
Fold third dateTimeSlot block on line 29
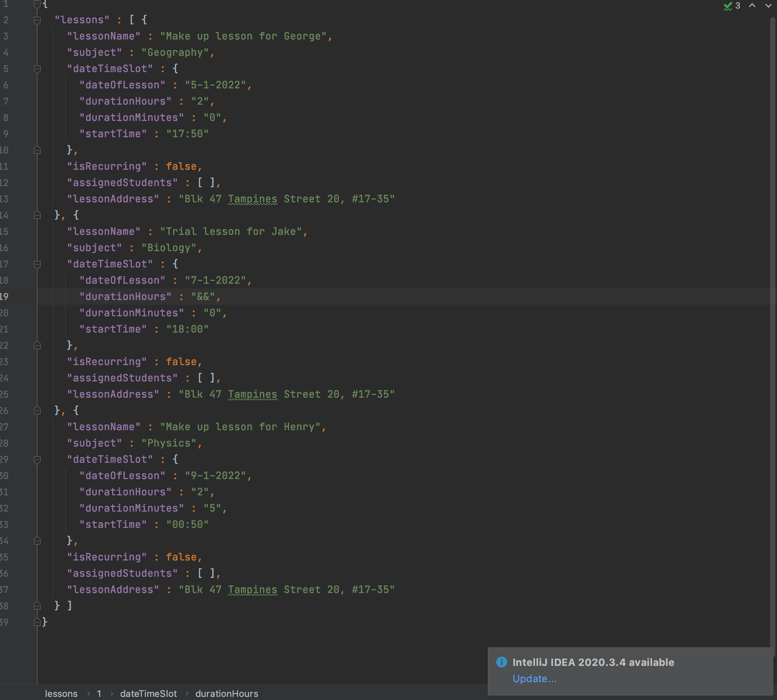(x=37, y=460)
